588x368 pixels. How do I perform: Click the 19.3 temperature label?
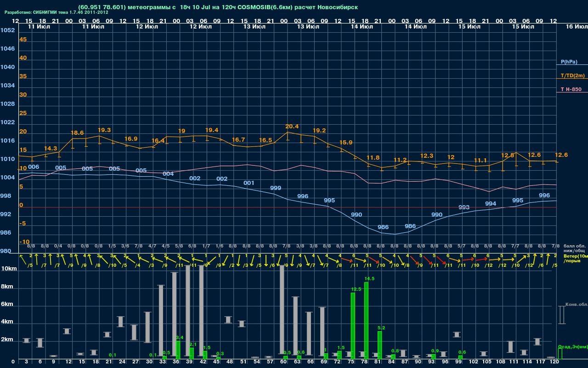(104, 130)
